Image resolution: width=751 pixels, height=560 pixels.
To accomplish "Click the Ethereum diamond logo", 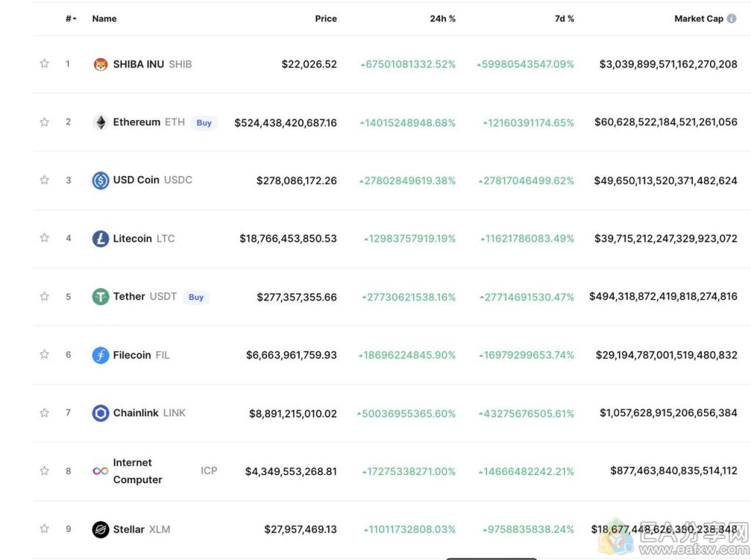I will point(100,122).
